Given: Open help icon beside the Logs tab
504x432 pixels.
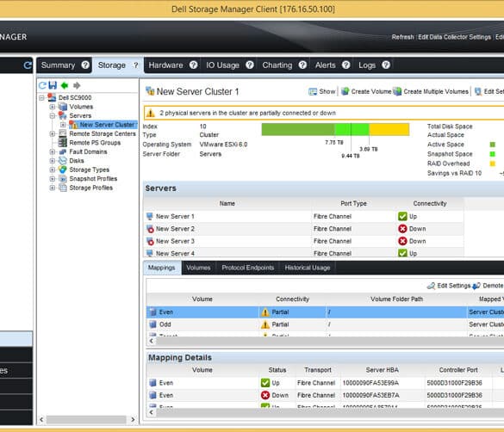Looking at the screenshot, I should pyautogui.click(x=386, y=65).
